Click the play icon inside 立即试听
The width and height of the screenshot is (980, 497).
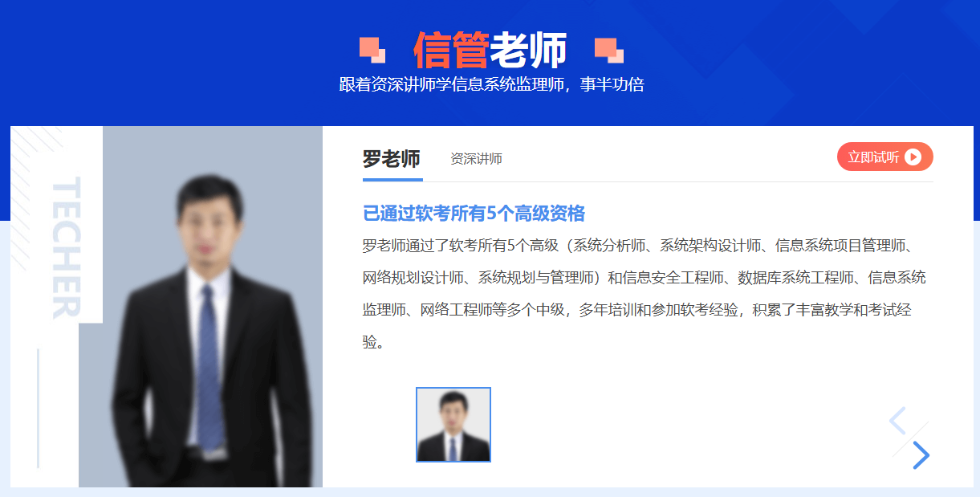tap(913, 157)
